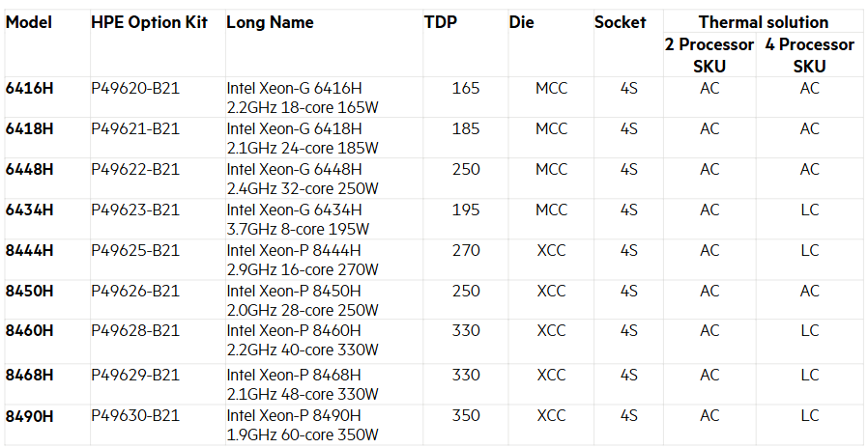Screen dimensions: 868x448
Task: Select the 6434H model row label
Action: click(29, 210)
